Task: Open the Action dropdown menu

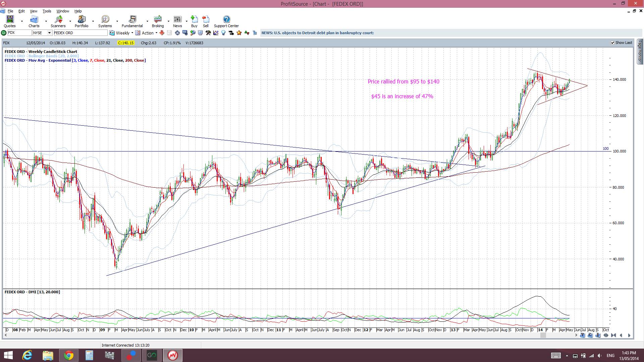Action: click(x=156, y=33)
